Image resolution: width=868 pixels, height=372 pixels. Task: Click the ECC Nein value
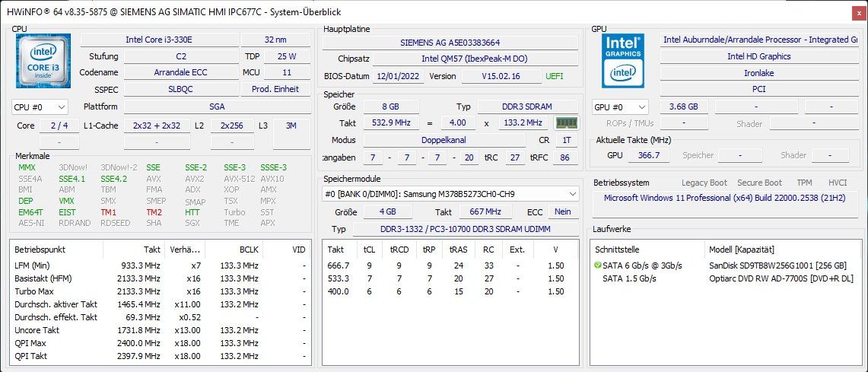tap(563, 211)
